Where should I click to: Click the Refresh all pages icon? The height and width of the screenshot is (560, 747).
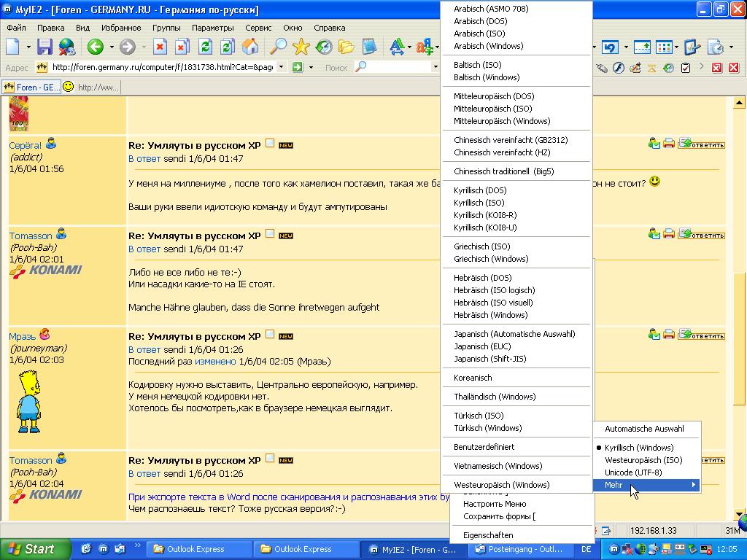[x=228, y=47]
